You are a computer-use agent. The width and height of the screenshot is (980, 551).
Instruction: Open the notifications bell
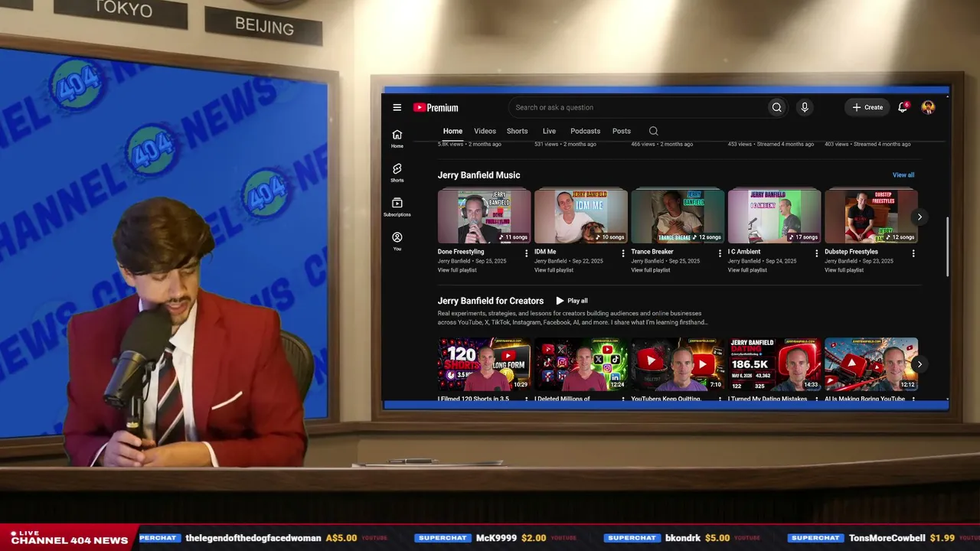(x=903, y=107)
